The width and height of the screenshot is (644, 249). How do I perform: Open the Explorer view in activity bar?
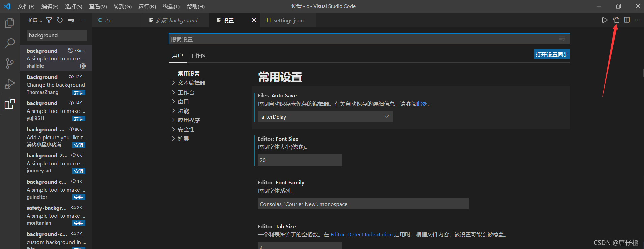tap(10, 23)
